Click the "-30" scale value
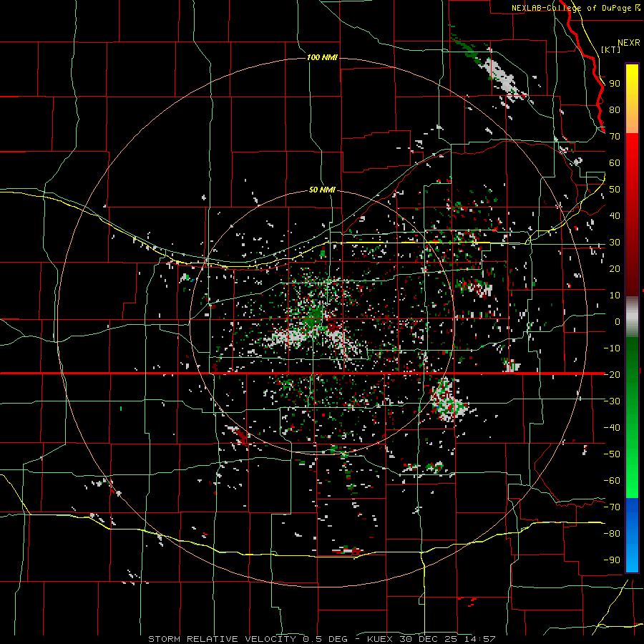 612,401
